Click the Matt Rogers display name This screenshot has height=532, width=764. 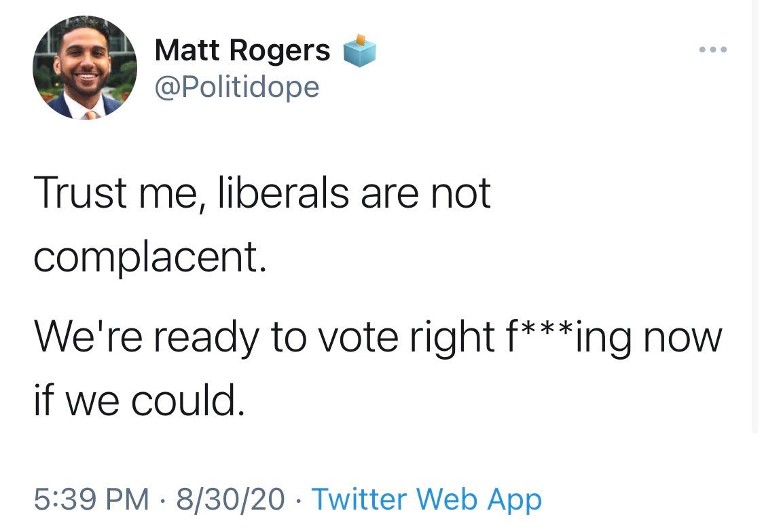[242, 51]
